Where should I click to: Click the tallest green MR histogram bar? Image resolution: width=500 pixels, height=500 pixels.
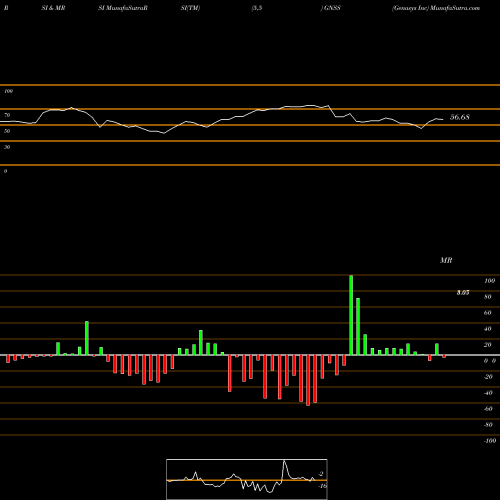point(351,315)
